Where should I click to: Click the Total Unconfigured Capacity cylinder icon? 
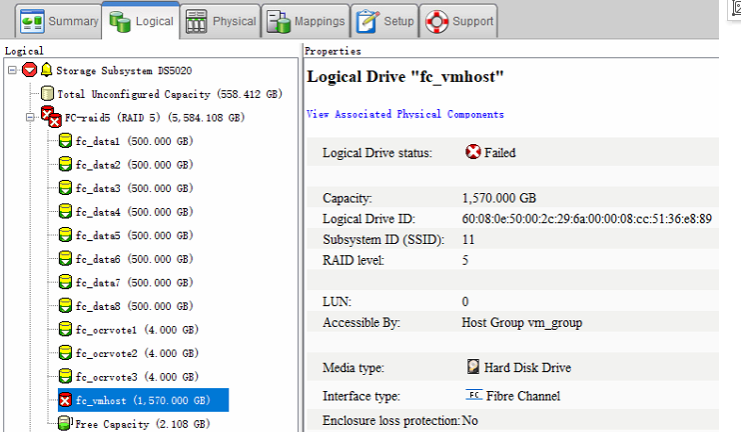point(47,94)
